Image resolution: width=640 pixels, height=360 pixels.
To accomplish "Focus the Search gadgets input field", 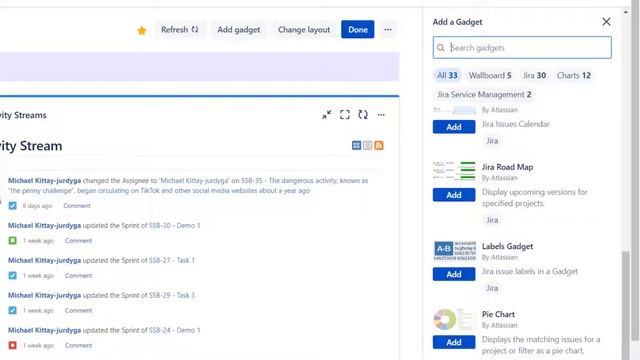I will 522,47.
